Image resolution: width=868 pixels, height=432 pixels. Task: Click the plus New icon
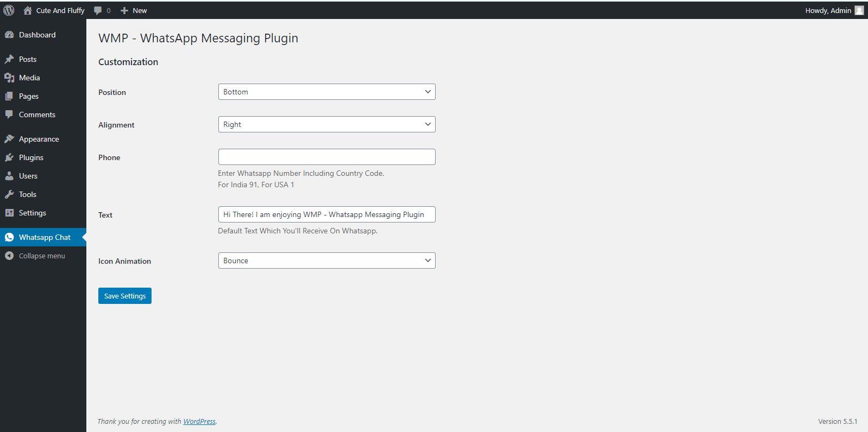124,10
